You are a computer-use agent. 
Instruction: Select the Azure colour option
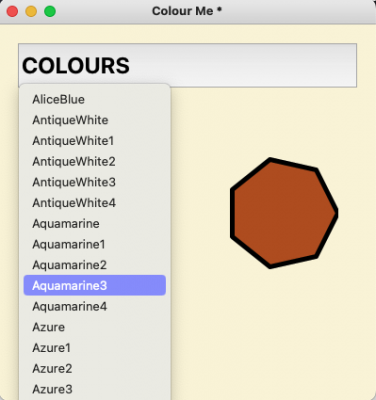95,327
